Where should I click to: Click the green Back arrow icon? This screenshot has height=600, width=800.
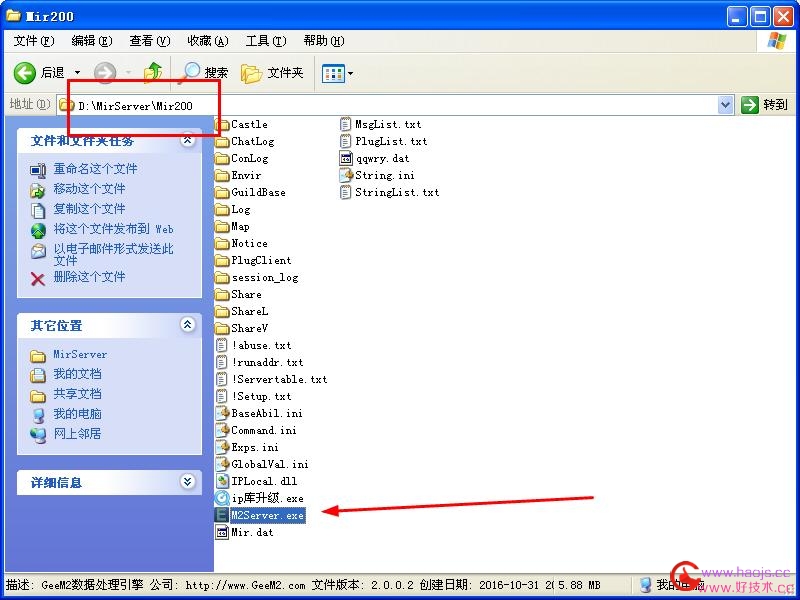pyautogui.click(x=24, y=73)
